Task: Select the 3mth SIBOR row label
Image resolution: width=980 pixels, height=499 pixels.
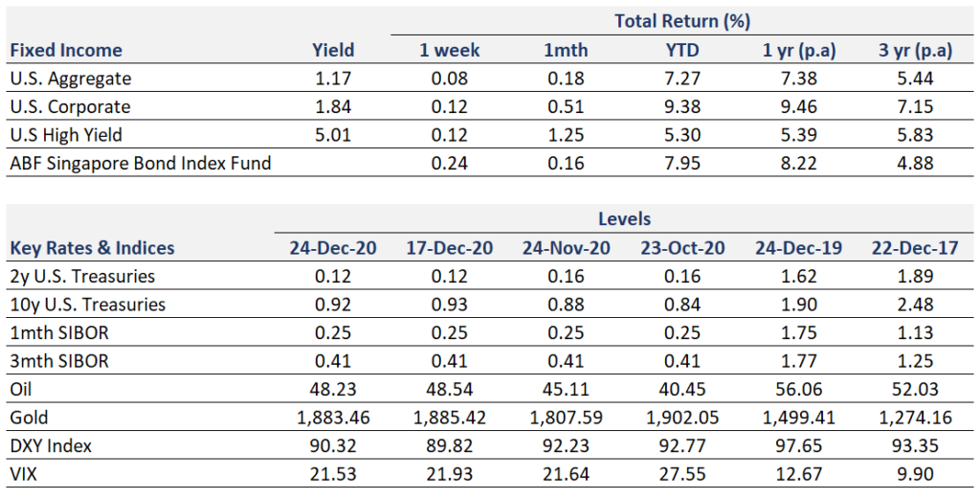Action: 58,361
